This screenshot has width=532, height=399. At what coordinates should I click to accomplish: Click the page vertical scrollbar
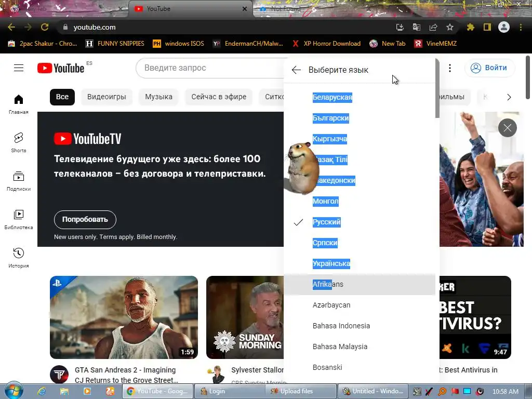coord(528,77)
